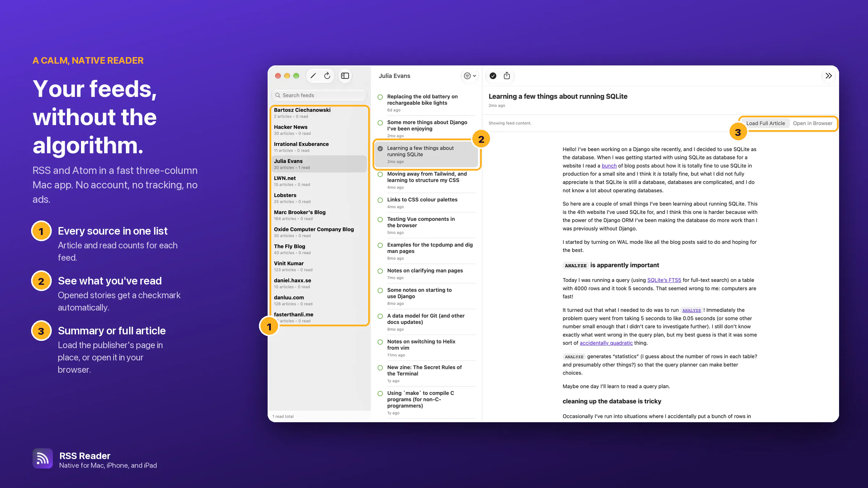Select the daniel.haxx.se feed
The image size is (868, 488).
click(319, 283)
